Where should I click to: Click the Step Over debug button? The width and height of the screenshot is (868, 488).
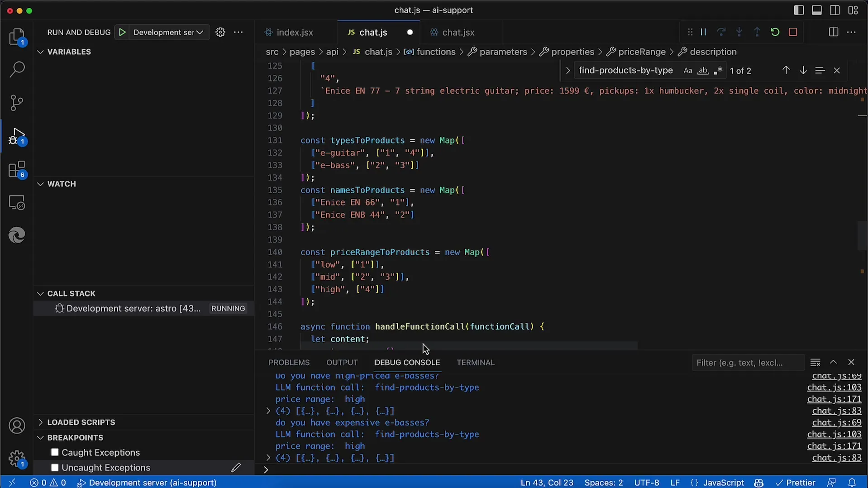click(721, 32)
